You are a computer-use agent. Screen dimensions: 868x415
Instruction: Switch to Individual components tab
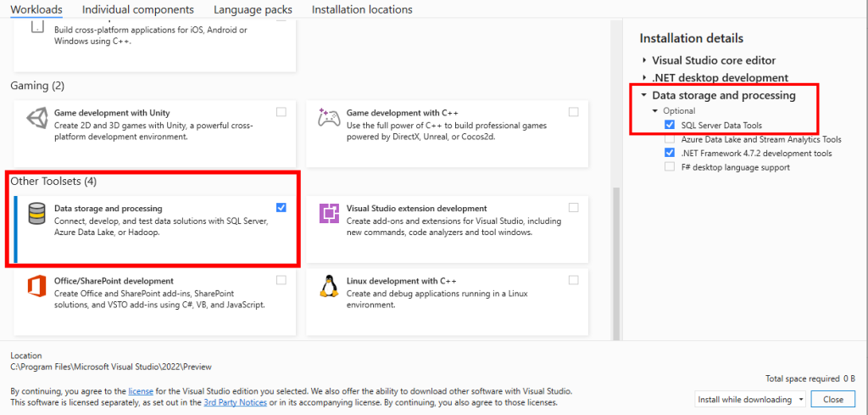point(138,9)
